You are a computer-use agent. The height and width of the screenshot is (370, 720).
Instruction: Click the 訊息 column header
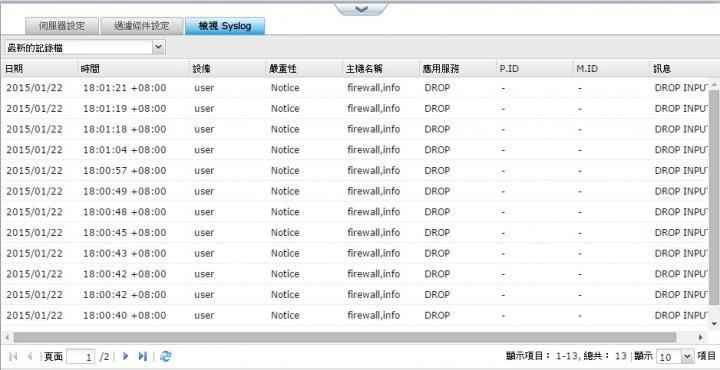(x=684, y=69)
